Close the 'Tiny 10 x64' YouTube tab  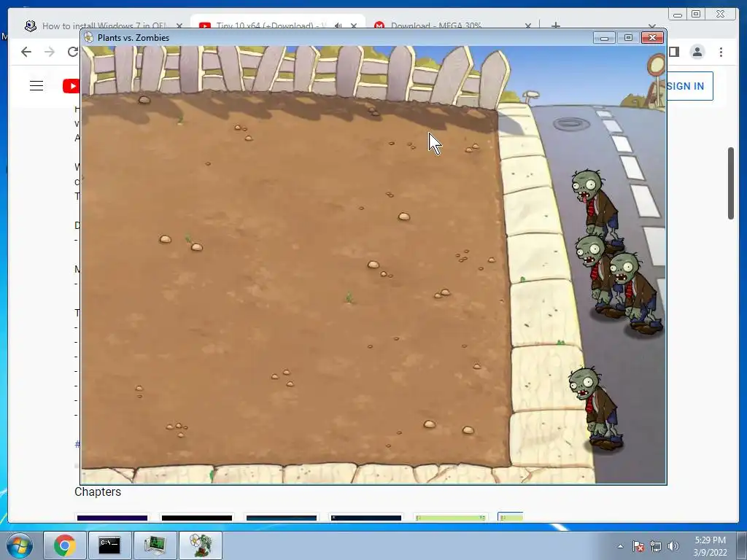(354, 26)
